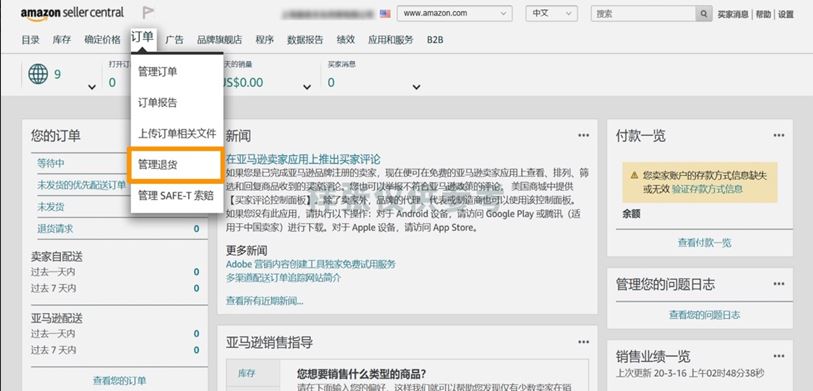
Task: Open the 退货请求 link
Action: pos(55,229)
